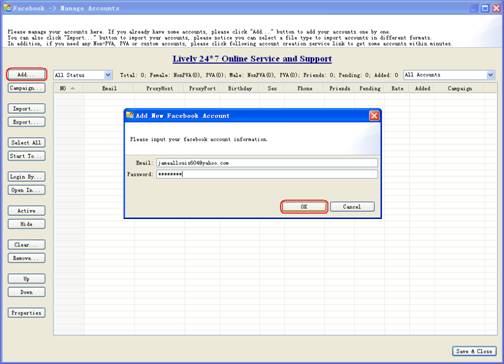This screenshot has height=364, width=504.
Task: Sort by the Email column header
Action: pyautogui.click(x=109, y=88)
